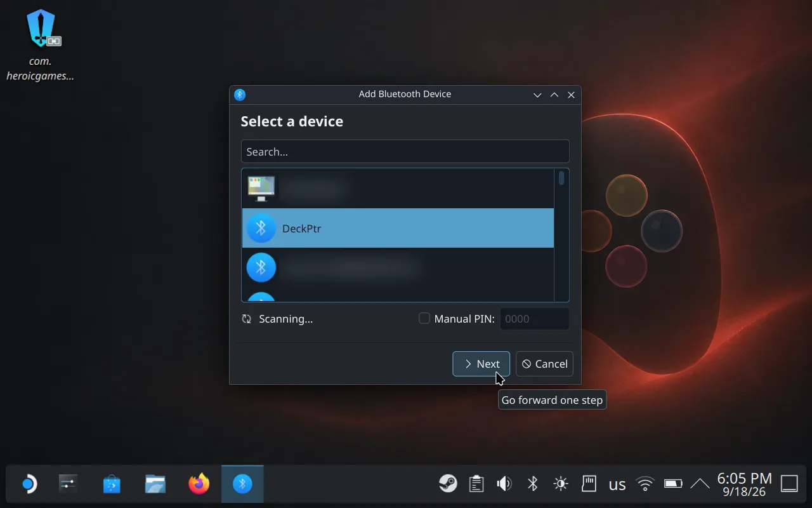Image resolution: width=812 pixels, height=508 pixels.
Task: Launch Discover software store from the taskbar
Action: [x=112, y=485]
